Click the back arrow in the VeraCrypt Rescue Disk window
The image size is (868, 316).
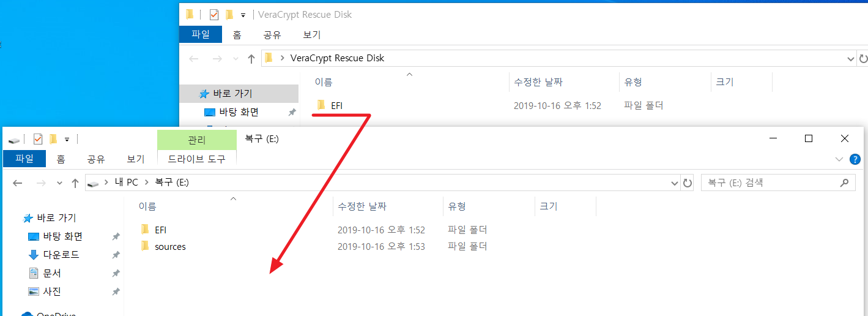(x=194, y=59)
